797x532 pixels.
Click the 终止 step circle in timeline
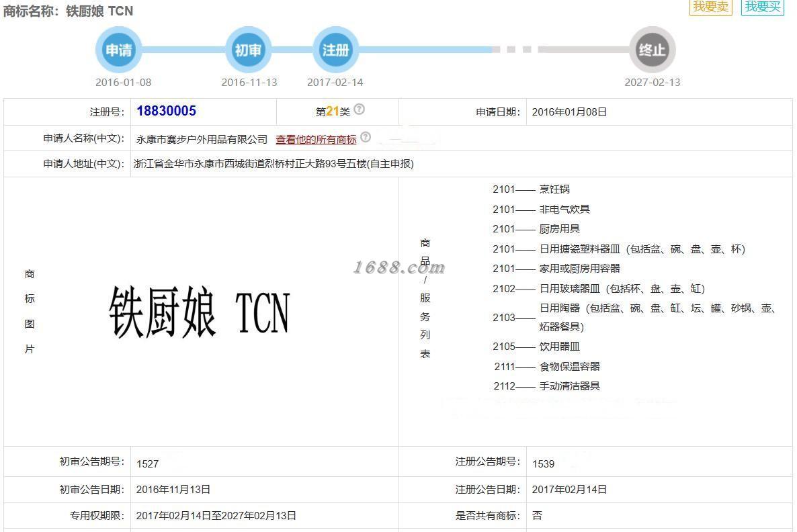pos(652,50)
